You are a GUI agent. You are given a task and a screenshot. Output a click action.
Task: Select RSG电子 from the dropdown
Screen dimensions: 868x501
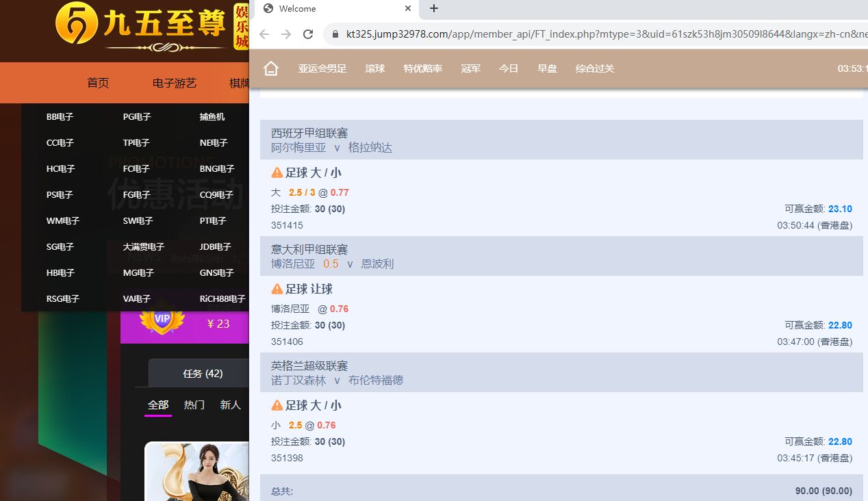tap(63, 299)
